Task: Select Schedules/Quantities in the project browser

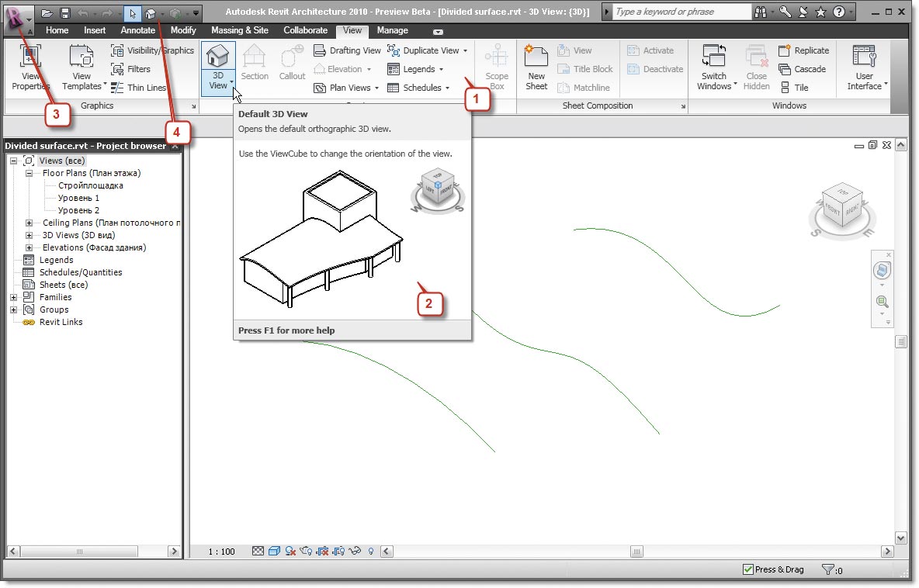Action: (80, 272)
